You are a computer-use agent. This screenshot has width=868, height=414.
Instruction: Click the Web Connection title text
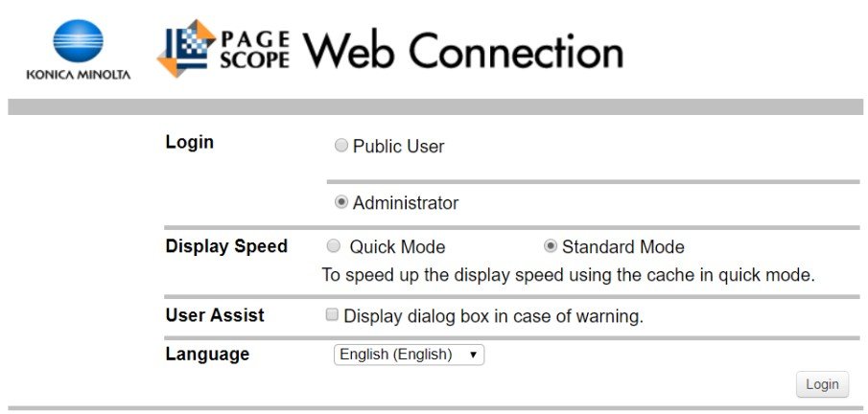(x=463, y=51)
